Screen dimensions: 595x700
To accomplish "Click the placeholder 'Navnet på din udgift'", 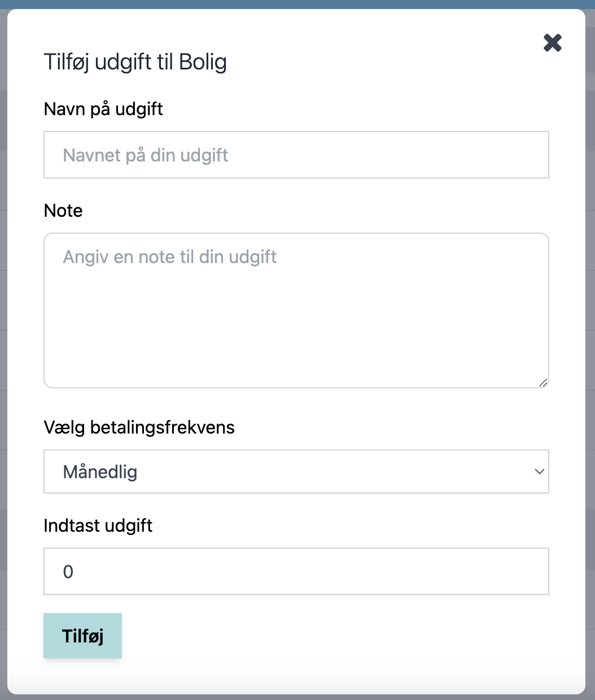I will (x=146, y=155).
